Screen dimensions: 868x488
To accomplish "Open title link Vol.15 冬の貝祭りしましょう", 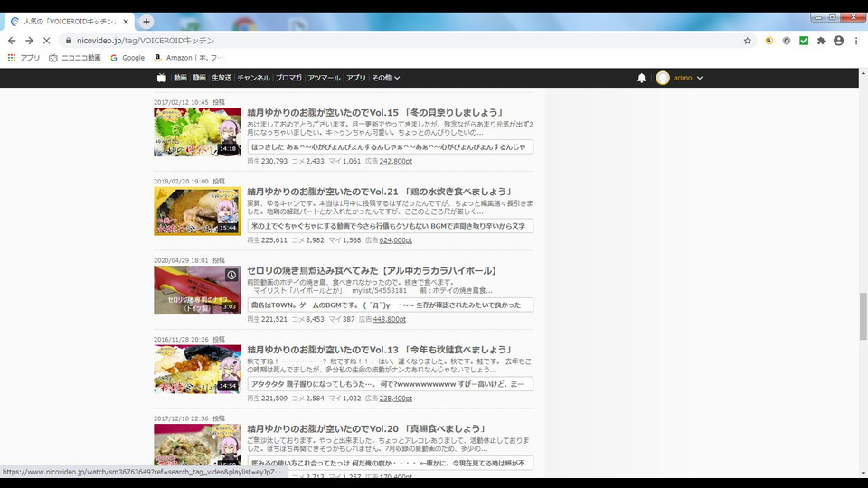I will click(x=375, y=112).
